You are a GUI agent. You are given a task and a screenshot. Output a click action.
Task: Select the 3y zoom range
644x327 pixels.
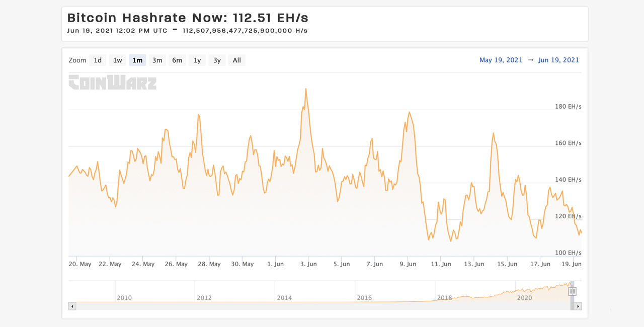[217, 60]
